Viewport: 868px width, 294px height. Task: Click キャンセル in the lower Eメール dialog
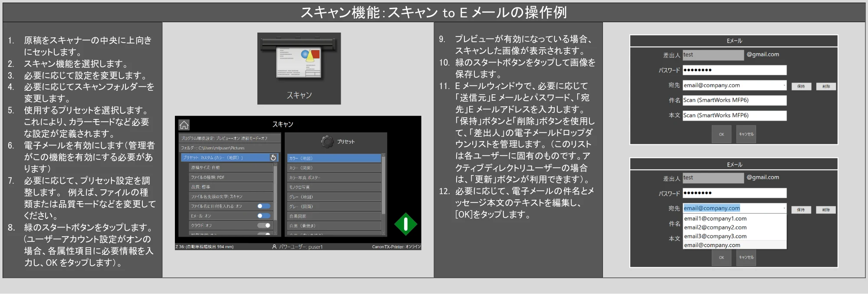(746, 258)
